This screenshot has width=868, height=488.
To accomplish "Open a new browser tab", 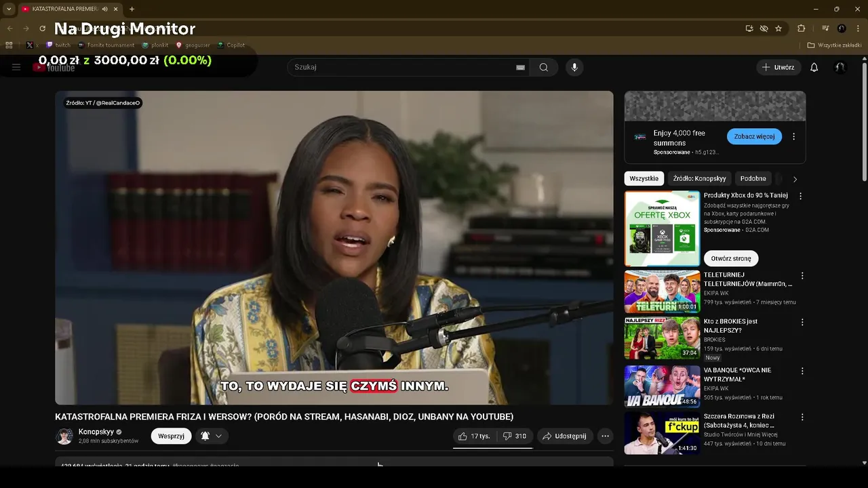I will click(132, 9).
